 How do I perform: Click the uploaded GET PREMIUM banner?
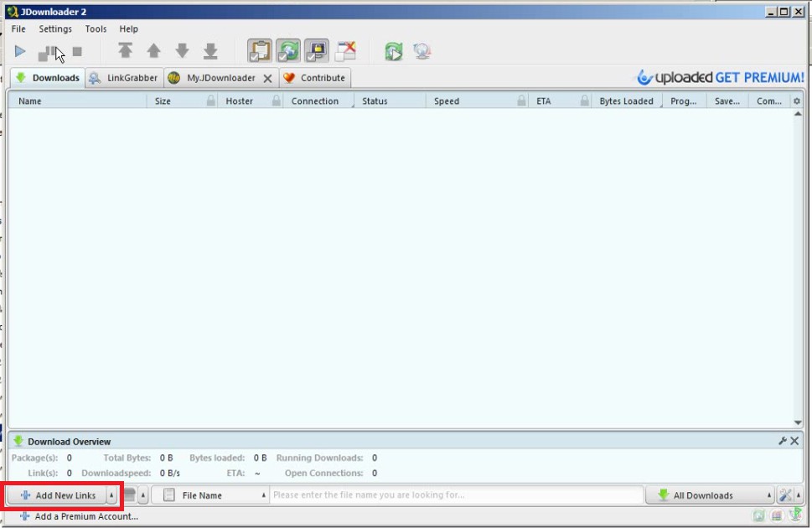721,77
